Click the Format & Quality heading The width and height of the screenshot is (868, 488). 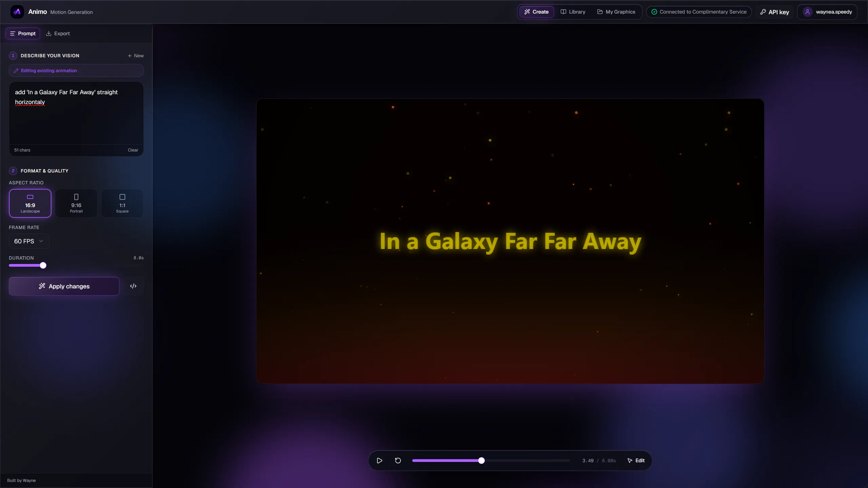[44, 171]
